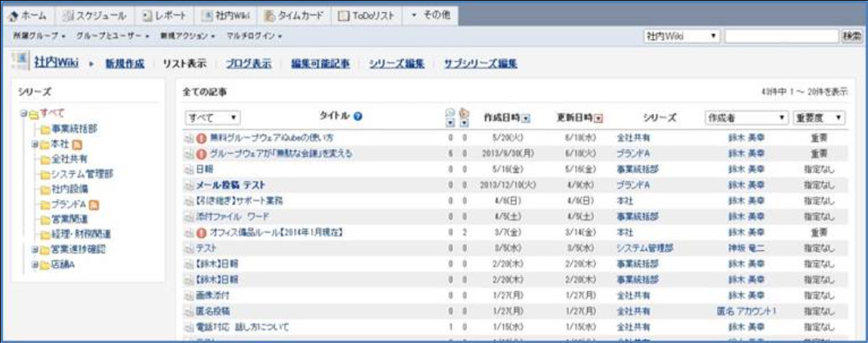Click the RSS icon next to 本社
The height and width of the screenshot is (343, 868).
(x=78, y=145)
